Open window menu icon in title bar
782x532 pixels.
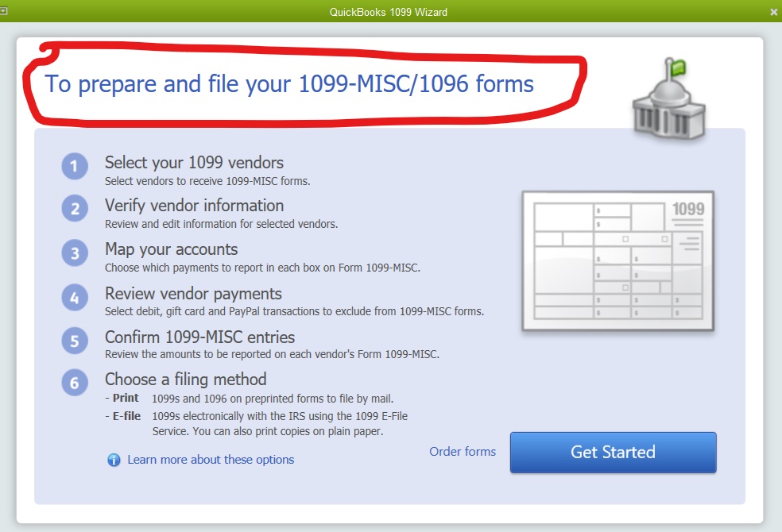3,10
